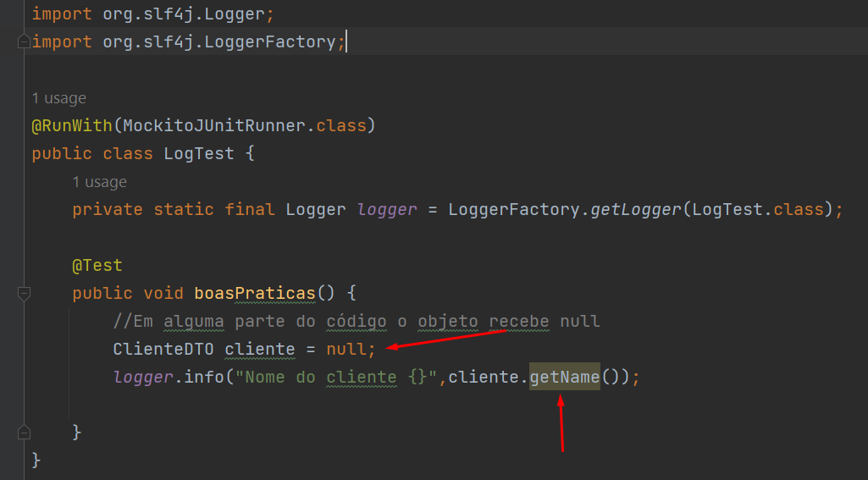Click the "Nome do cliente {}" string literal

[336, 377]
